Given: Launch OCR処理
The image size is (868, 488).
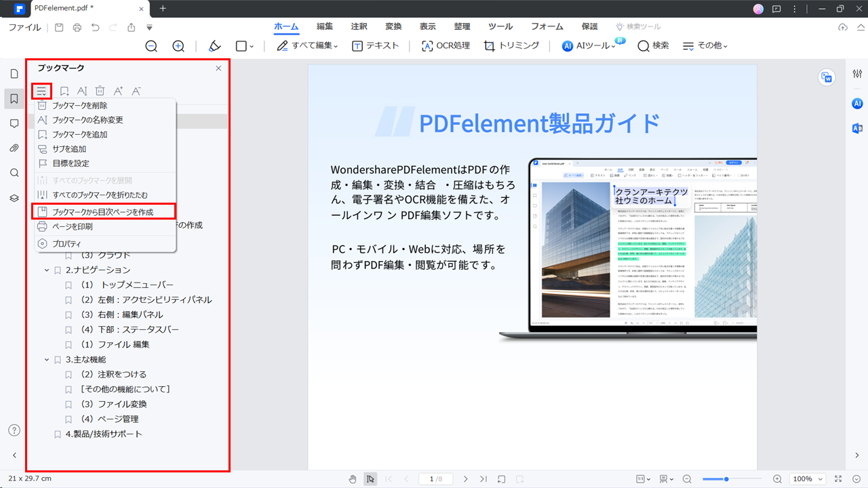Looking at the screenshot, I should (x=446, y=45).
